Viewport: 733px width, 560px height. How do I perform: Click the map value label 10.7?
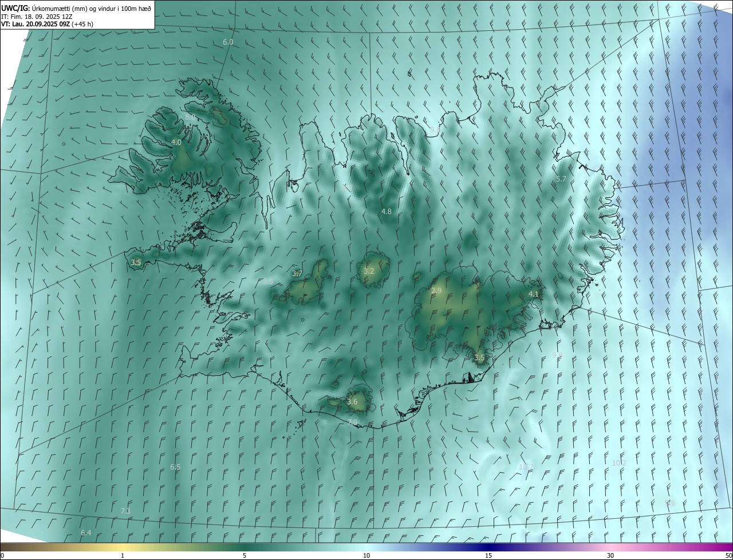[x=526, y=467]
